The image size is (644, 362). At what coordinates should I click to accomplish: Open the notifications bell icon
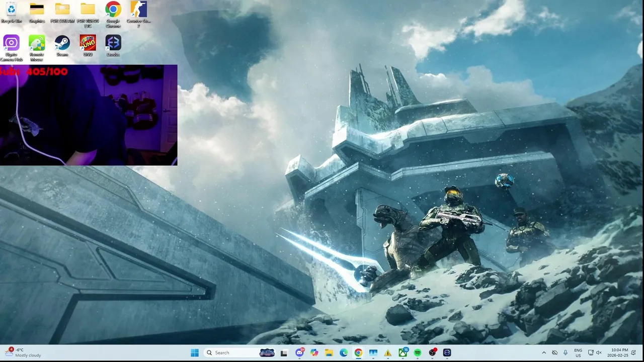(634, 352)
